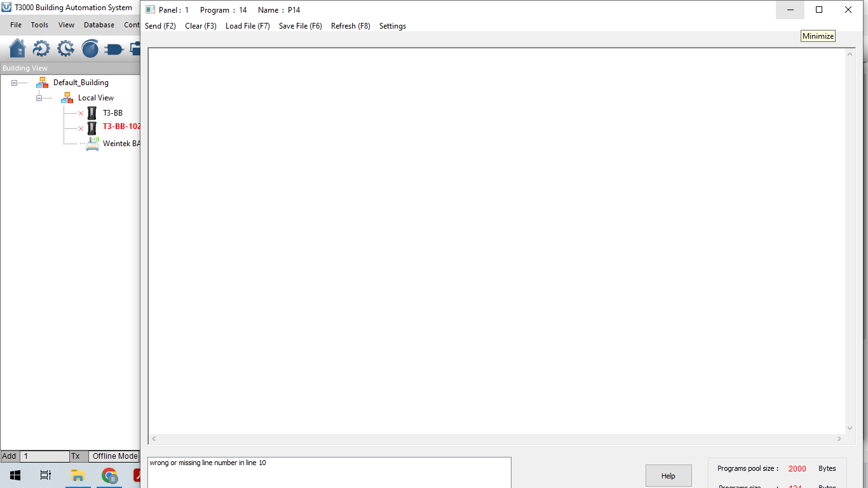The width and height of the screenshot is (868, 488).
Task: Open the Database menu
Action: click(x=99, y=25)
